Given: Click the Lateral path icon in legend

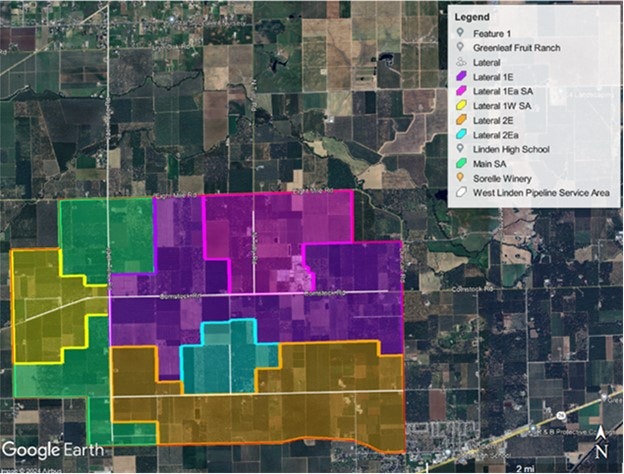Looking at the screenshot, I should [x=459, y=61].
